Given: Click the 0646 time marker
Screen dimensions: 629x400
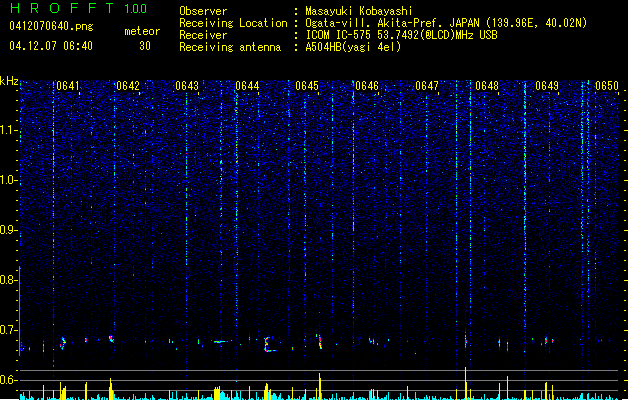Looking at the screenshot, I should (x=367, y=86).
